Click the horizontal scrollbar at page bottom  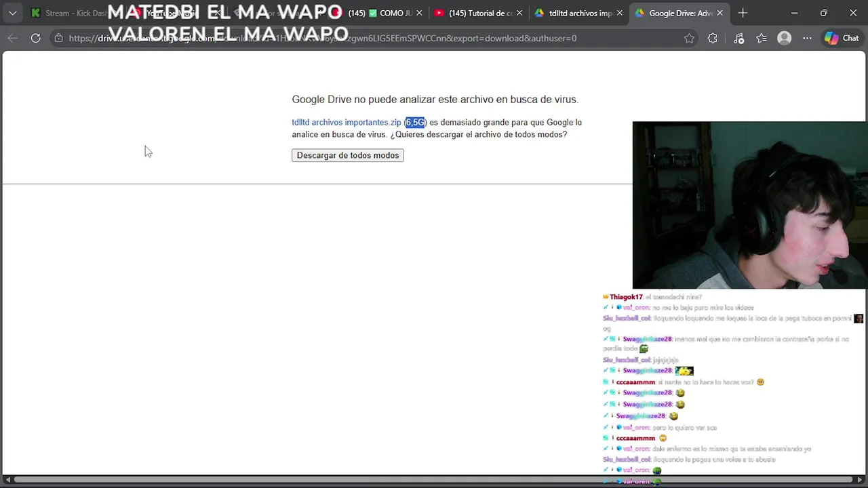(x=434, y=480)
